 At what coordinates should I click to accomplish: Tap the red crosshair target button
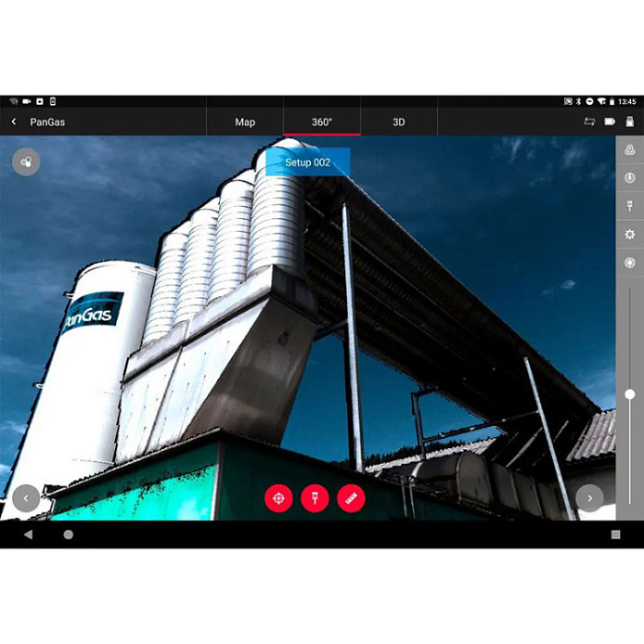click(x=278, y=499)
